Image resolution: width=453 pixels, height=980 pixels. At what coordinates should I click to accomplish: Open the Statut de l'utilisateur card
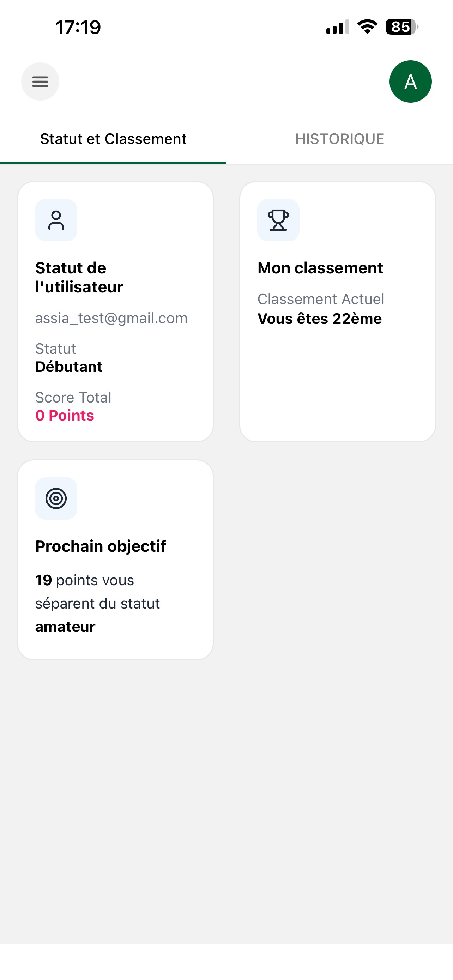115,311
